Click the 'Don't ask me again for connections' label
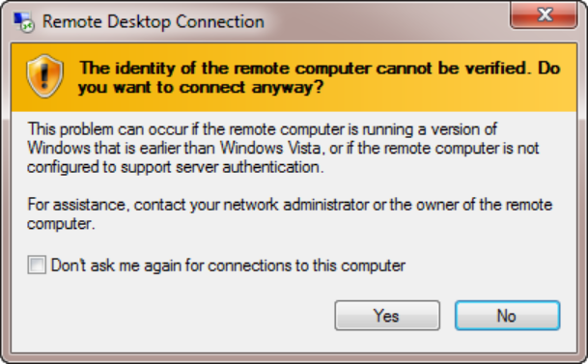 tap(228, 266)
